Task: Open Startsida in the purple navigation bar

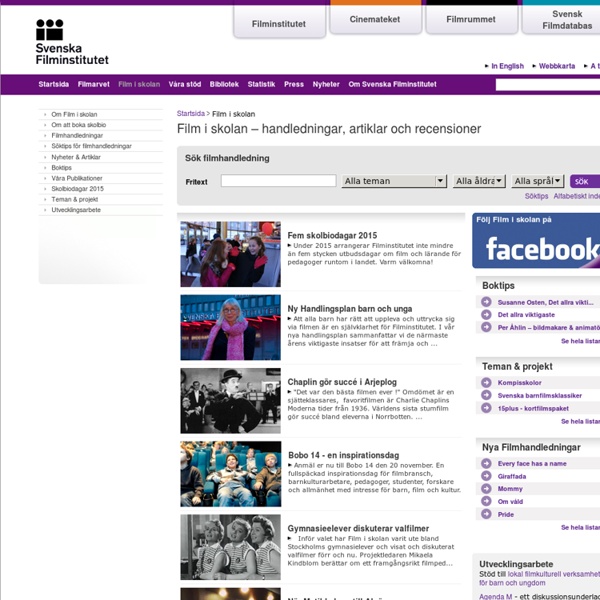Action: coord(54,84)
